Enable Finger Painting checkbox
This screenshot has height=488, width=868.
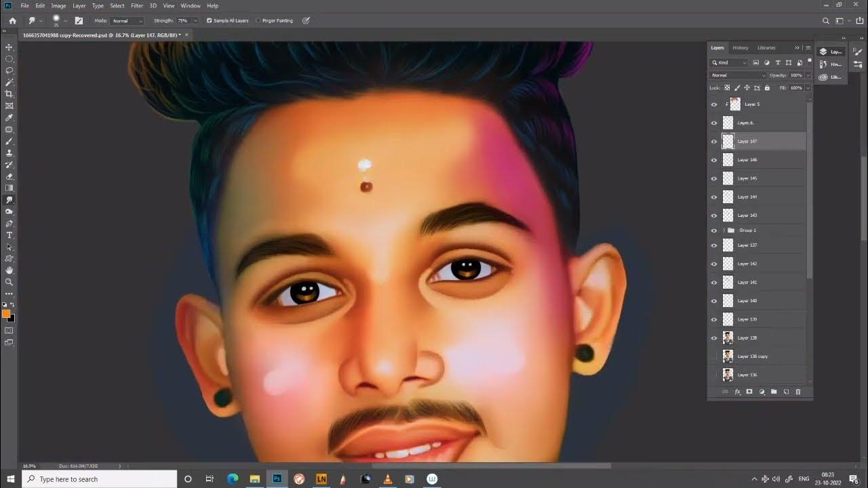[258, 21]
